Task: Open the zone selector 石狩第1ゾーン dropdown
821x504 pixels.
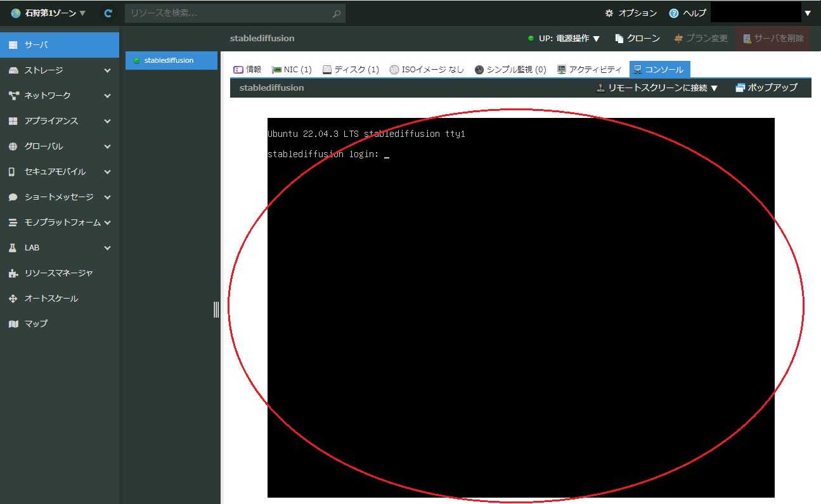Action: pos(48,13)
